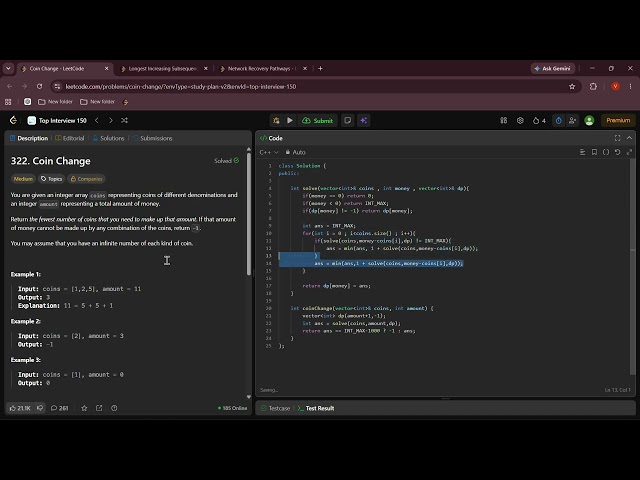
Task: Click the 185 Online indicator
Action: 232,408
